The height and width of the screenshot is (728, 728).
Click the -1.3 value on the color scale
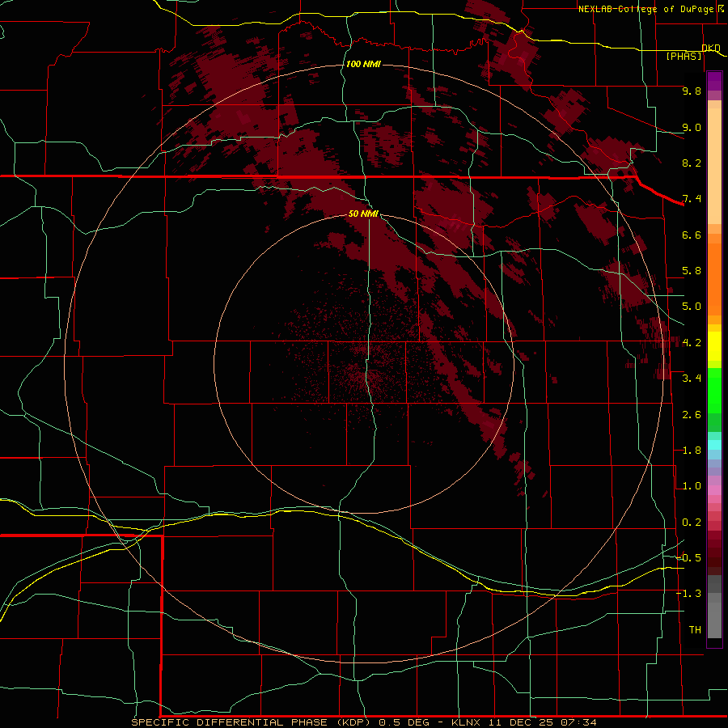pyautogui.click(x=689, y=594)
